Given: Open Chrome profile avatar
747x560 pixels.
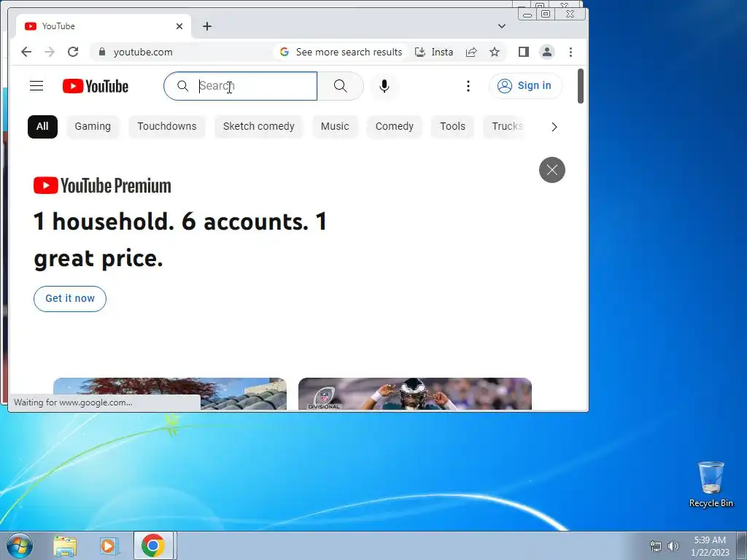Looking at the screenshot, I should (547, 52).
